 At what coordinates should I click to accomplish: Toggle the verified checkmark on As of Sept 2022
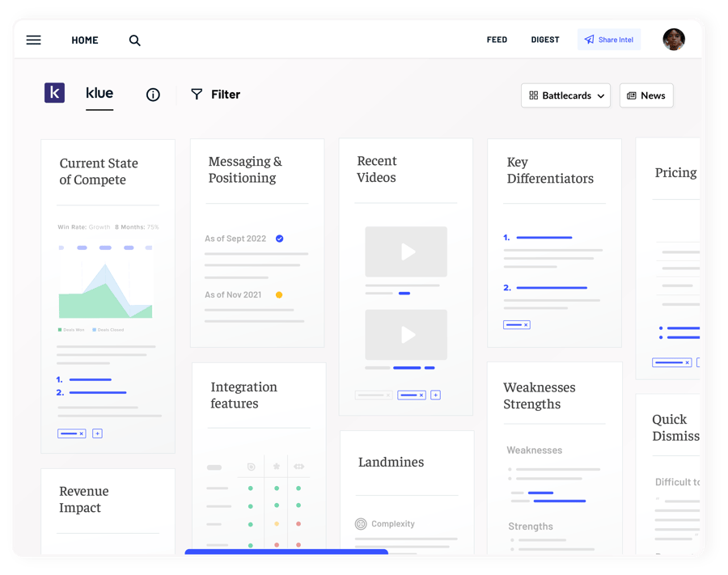point(279,239)
